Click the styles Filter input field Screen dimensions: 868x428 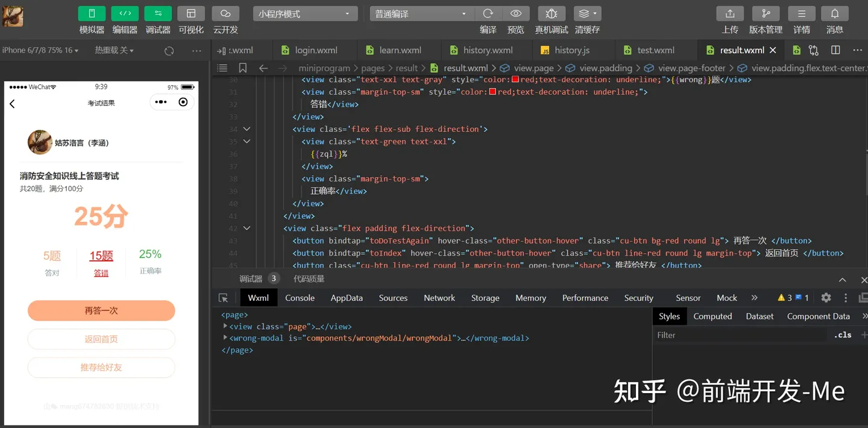point(741,335)
